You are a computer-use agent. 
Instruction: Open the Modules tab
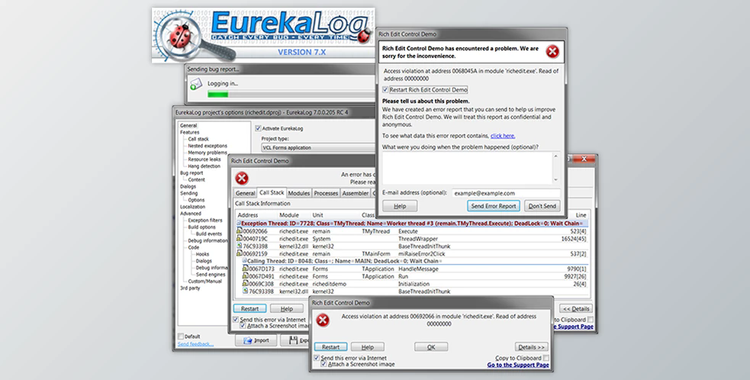pyautogui.click(x=299, y=193)
